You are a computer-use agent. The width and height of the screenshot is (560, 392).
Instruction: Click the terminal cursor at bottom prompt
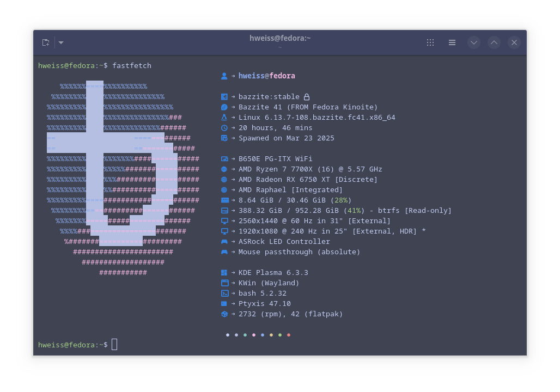click(114, 345)
